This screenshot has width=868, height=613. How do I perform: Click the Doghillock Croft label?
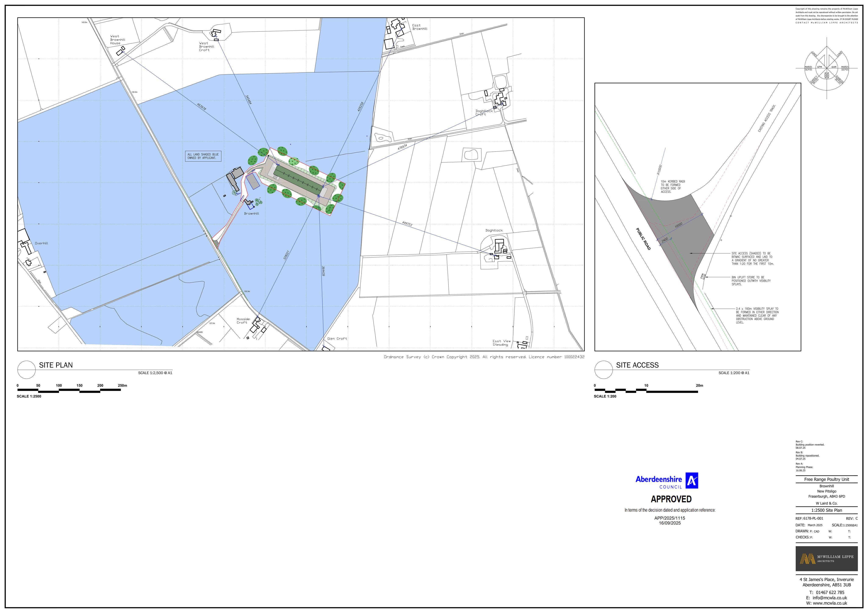tap(484, 113)
